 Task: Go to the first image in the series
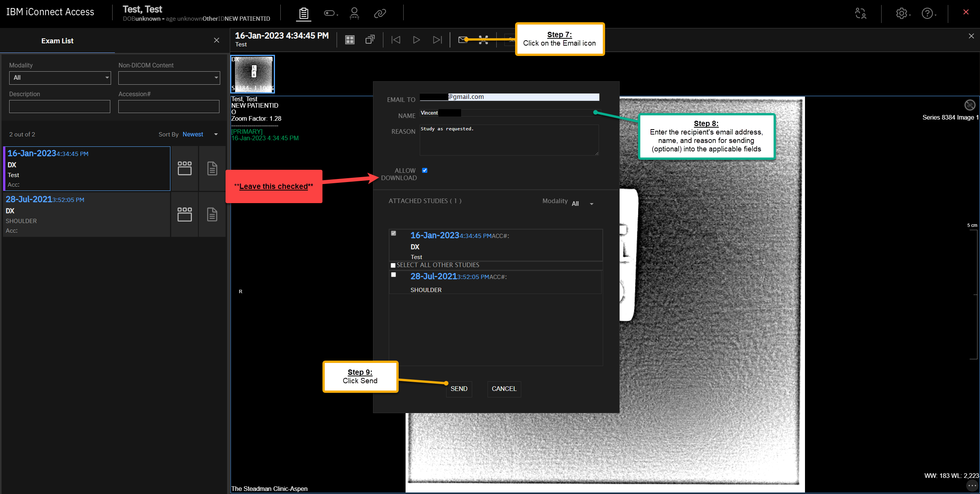coord(396,39)
